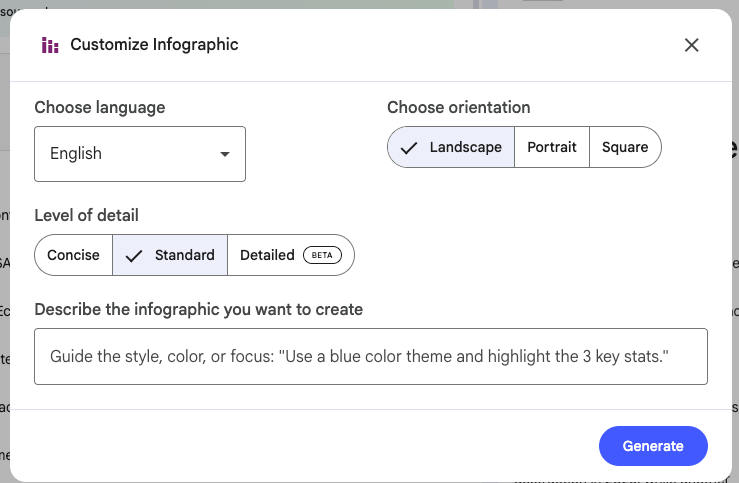Click the Describe the infographic heading

(198, 309)
